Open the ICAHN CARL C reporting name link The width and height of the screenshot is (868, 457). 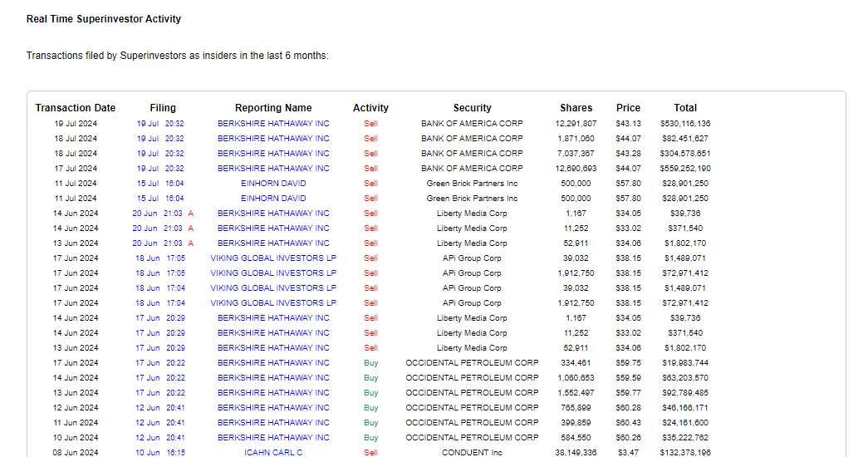click(273, 453)
